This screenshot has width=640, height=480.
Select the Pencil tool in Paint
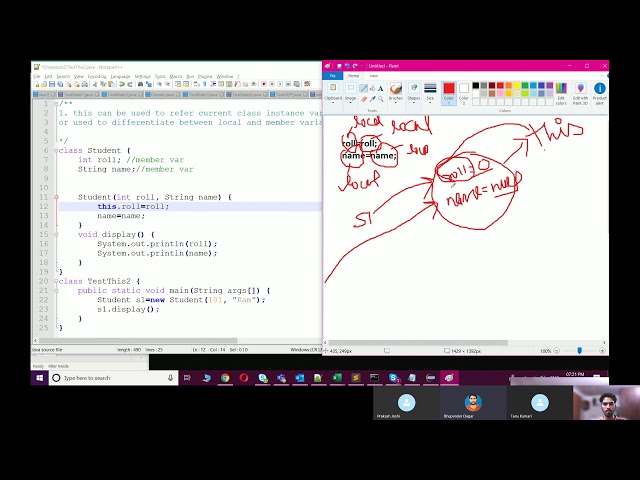tap(363, 88)
